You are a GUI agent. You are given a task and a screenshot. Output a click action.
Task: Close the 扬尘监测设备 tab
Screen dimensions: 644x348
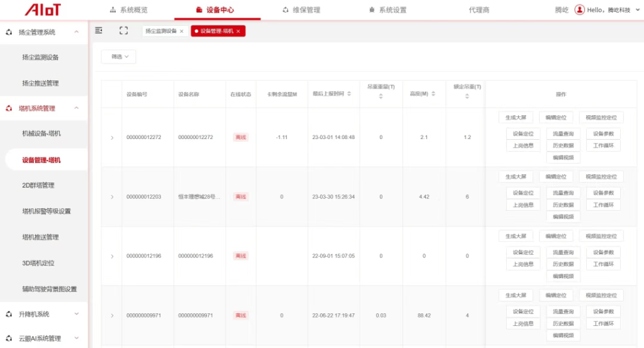point(182,31)
